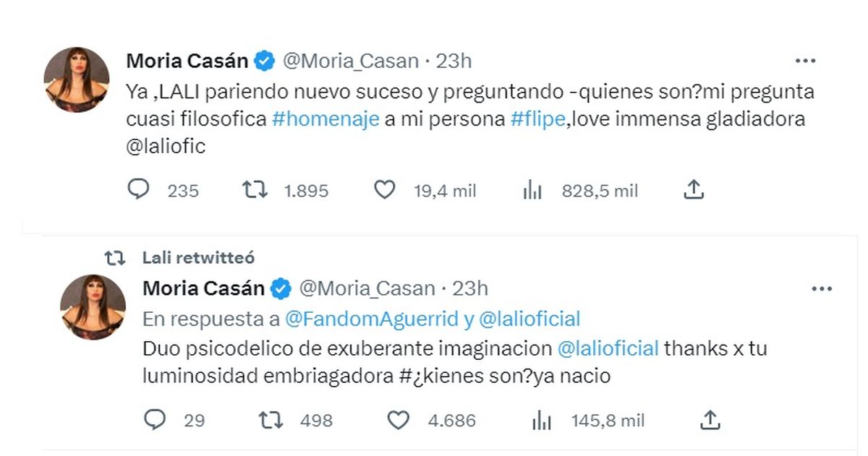Open the 'Lali retwitteó' label
The image size is (868, 456).
[198, 258]
